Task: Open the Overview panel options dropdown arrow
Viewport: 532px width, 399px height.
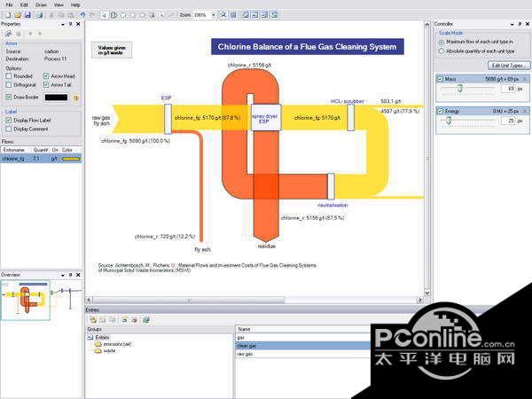Action: [x=63, y=275]
